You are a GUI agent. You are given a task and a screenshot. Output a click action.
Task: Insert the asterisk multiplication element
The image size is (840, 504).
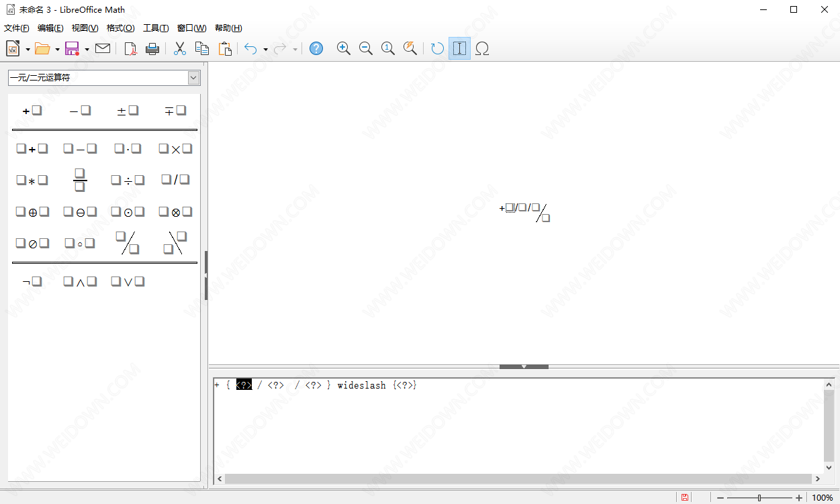point(32,181)
